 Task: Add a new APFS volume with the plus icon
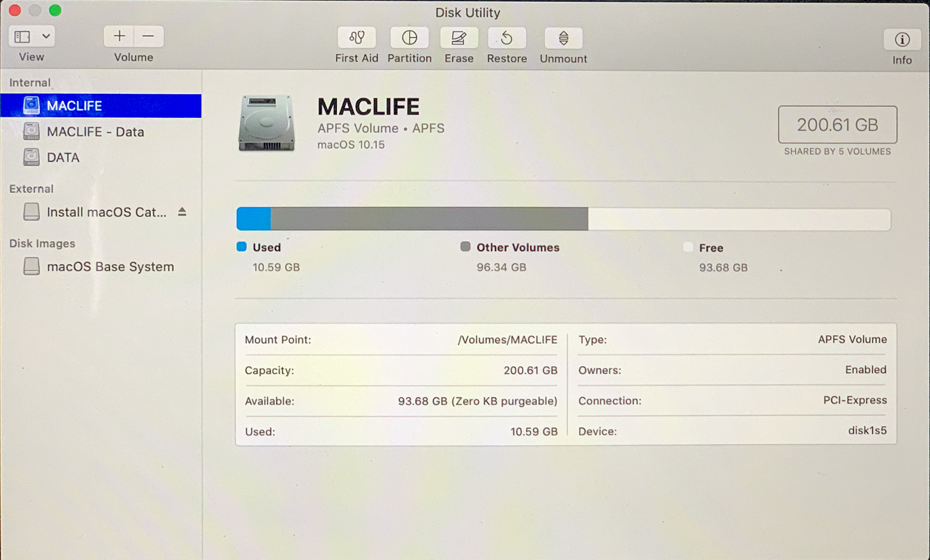(119, 36)
